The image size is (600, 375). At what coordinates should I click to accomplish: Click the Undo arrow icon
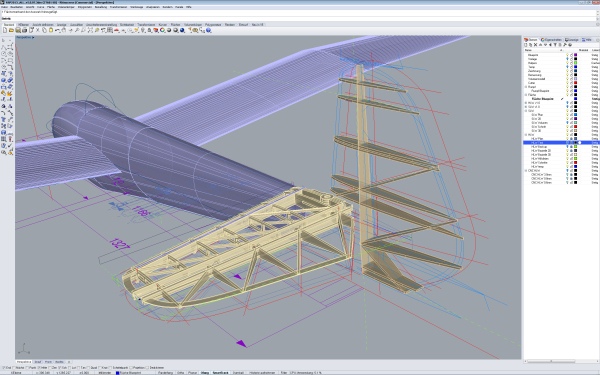57,30
